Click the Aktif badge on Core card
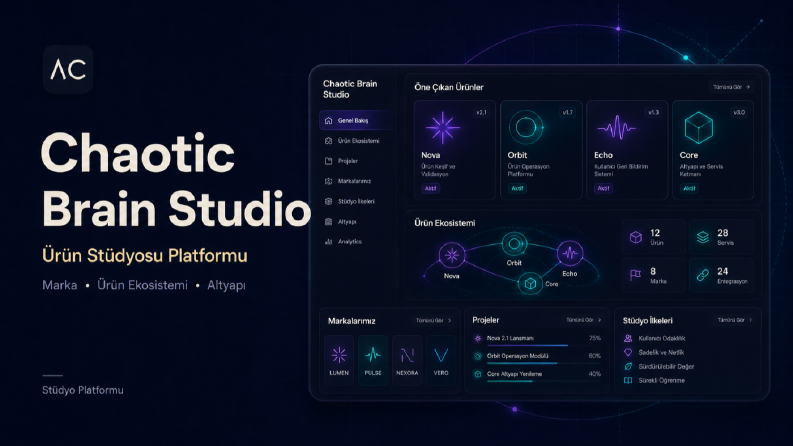 [689, 188]
